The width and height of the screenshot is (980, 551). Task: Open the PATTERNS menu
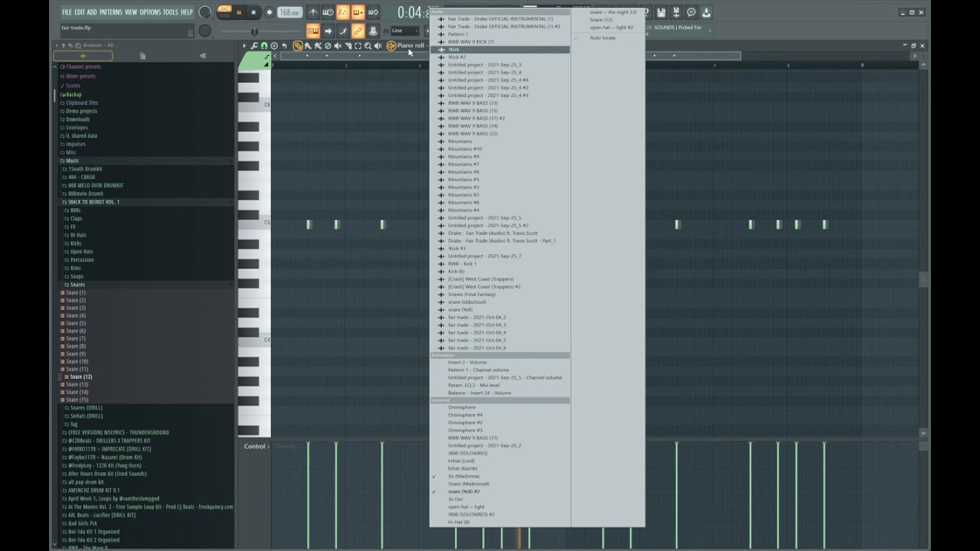[111, 12]
